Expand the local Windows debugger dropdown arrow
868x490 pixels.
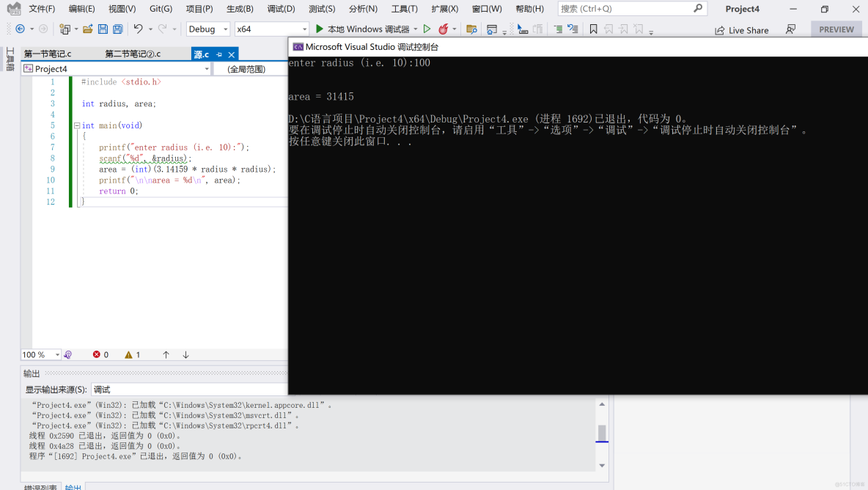point(415,29)
